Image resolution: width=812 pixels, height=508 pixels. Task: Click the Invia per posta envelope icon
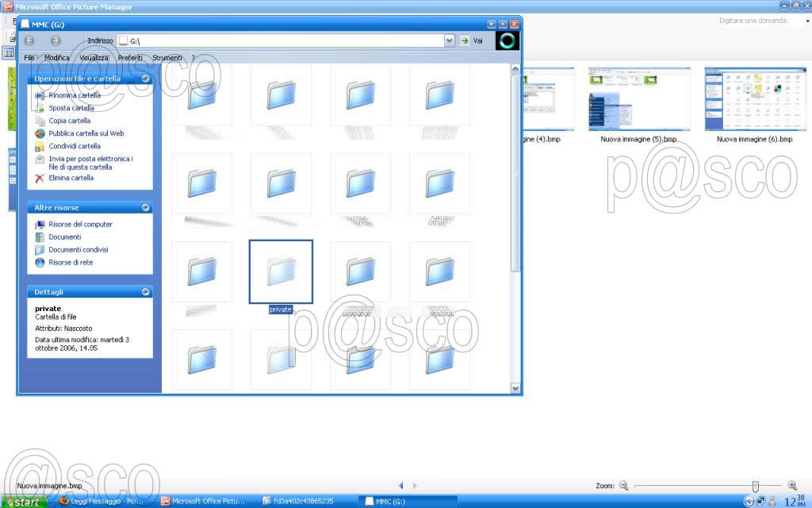pyautogui.click(x=40, y=160)
